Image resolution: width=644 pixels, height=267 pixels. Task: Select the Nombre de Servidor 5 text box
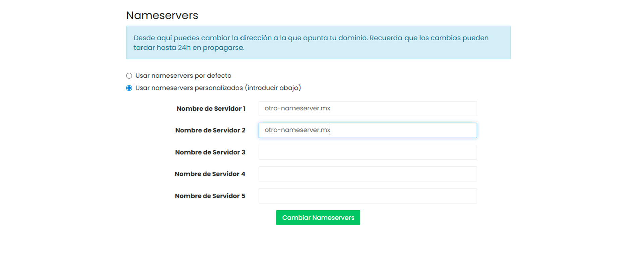(x=367, y=196)
